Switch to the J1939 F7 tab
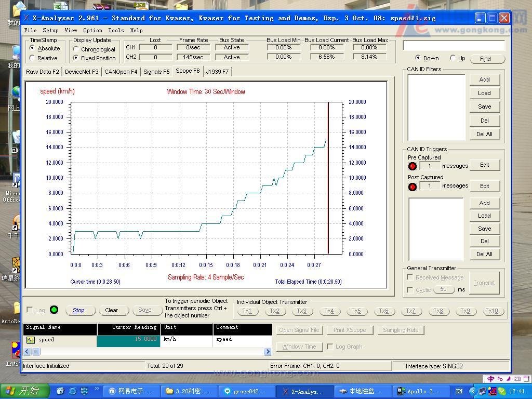532x399 pixels. pos(217,72)
